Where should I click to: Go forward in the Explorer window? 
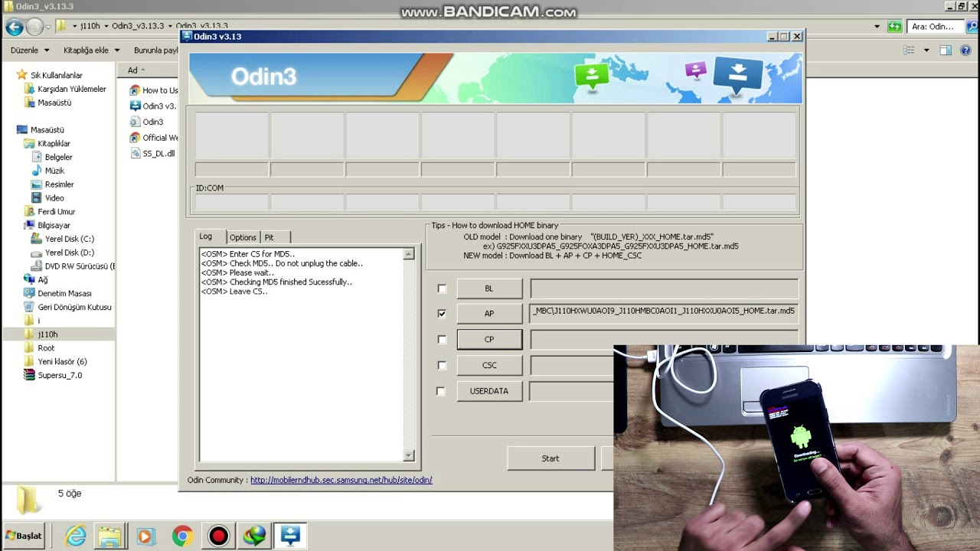pos(34,28)
